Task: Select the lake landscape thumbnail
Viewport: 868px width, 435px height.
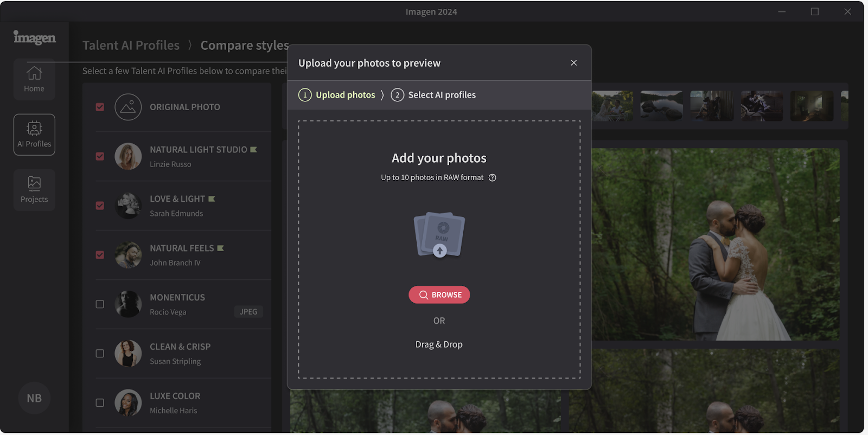Action: [x=661, y=106]
